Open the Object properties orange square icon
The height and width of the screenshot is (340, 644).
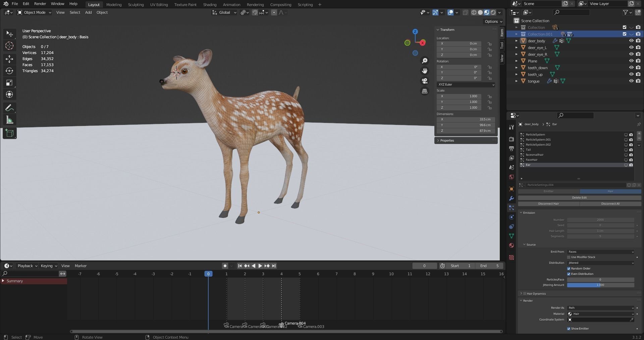(x=511, y=189)
